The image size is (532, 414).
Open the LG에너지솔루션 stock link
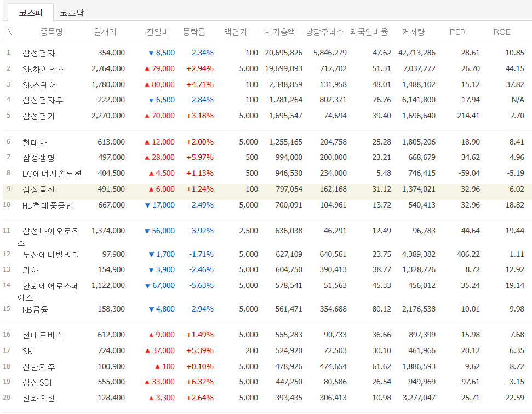52,174
